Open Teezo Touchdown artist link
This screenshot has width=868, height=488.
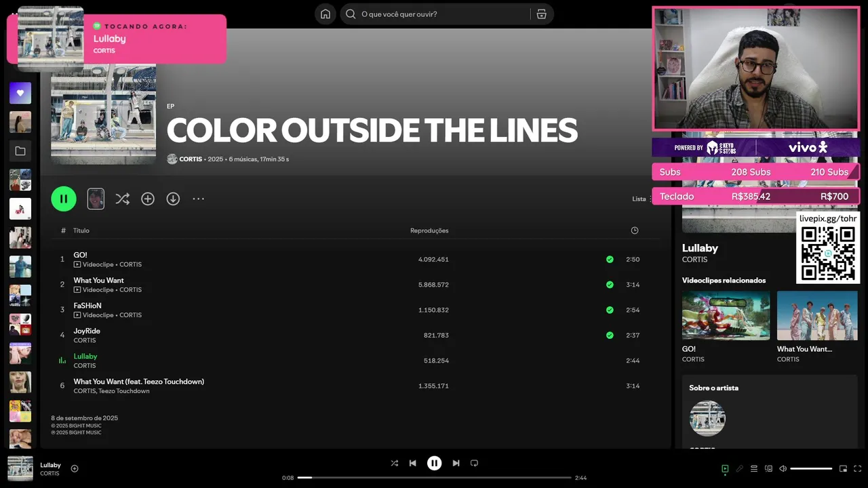(x=124, y=391)
